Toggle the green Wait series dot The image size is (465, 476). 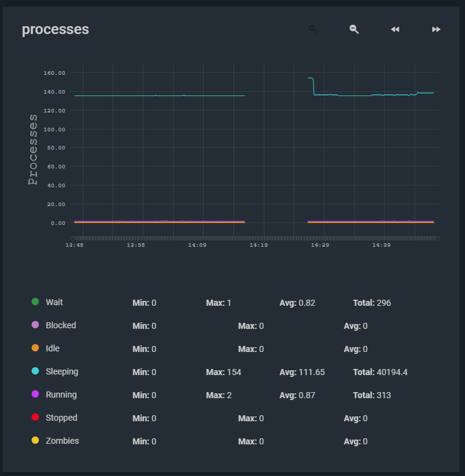35,302
